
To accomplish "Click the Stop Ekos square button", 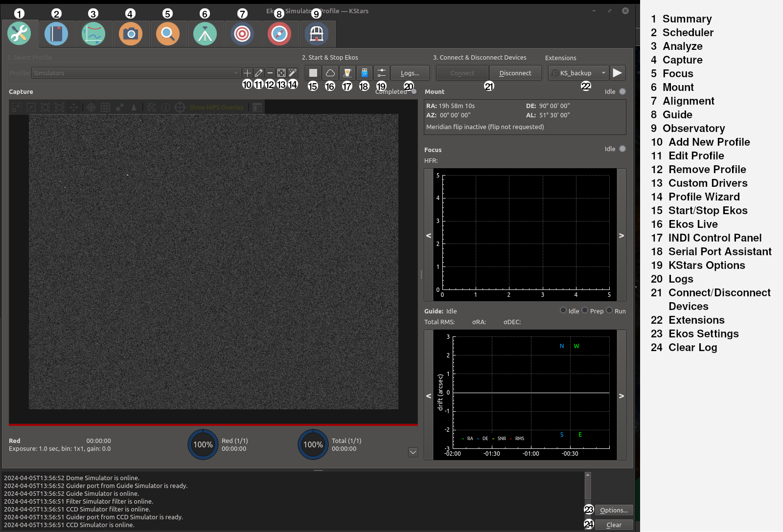I will click(313, 73).
